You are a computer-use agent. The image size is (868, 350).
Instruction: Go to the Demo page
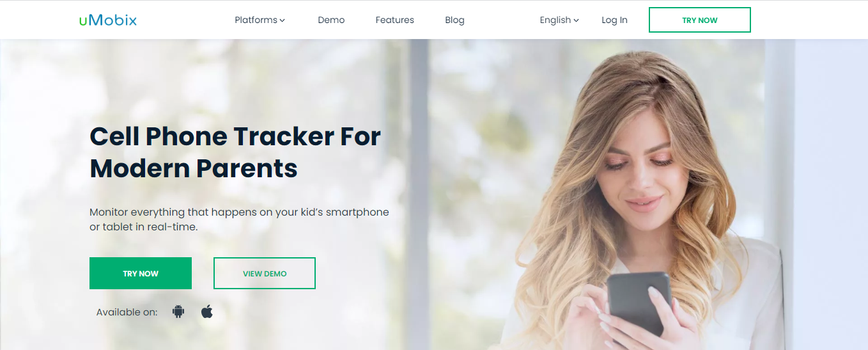[x=331, y=20]
